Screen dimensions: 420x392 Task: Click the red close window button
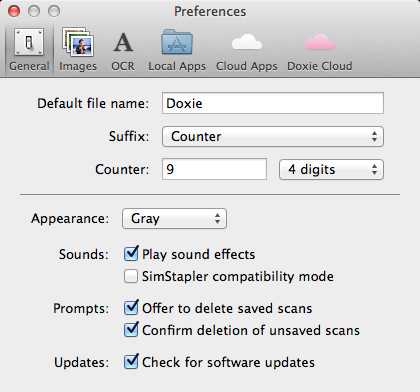point(14,11)
